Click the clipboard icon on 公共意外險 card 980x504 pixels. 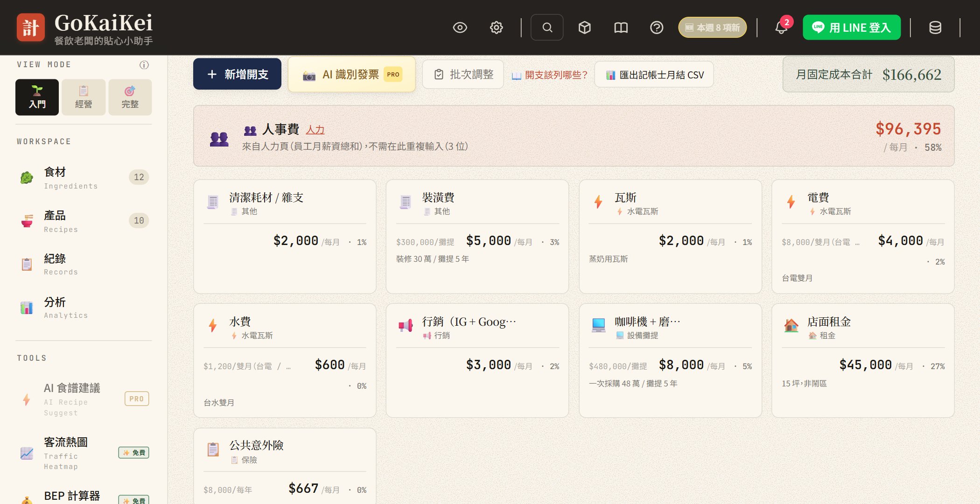tap(213, 449)
